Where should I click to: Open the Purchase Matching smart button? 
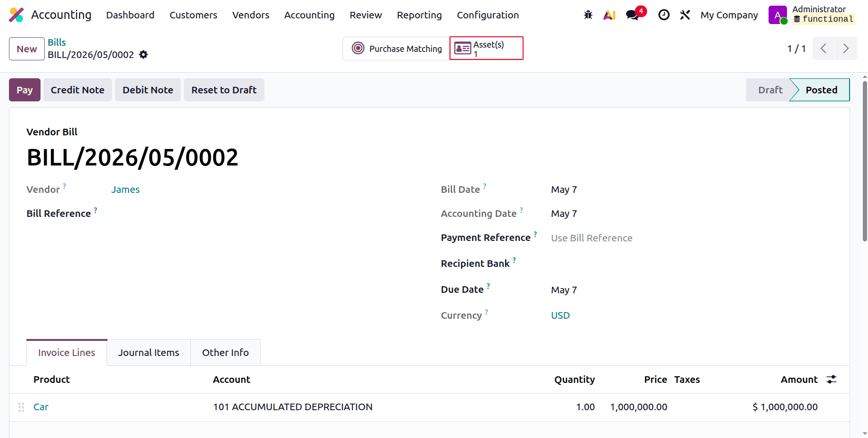coord(396,49)
